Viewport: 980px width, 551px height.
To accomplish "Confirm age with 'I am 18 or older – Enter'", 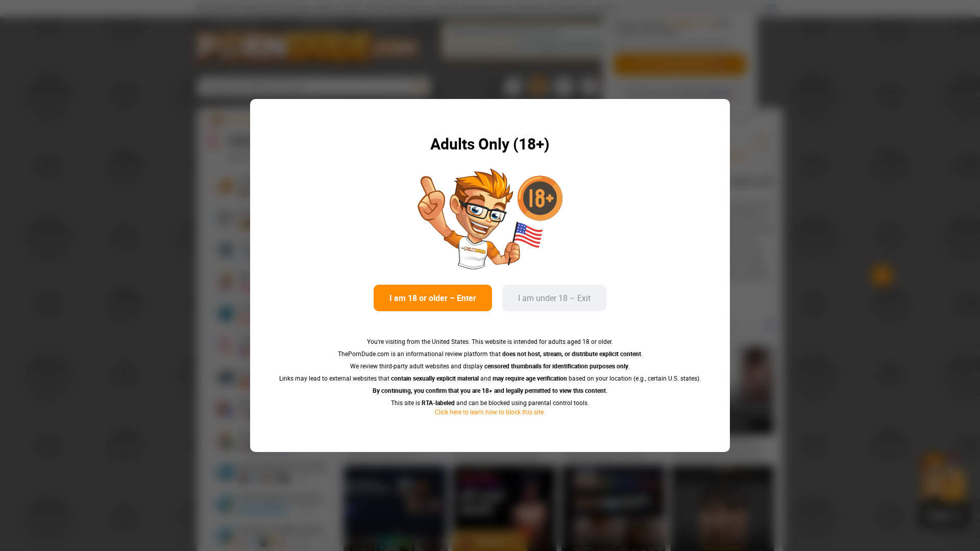I will tap(432, 298).
